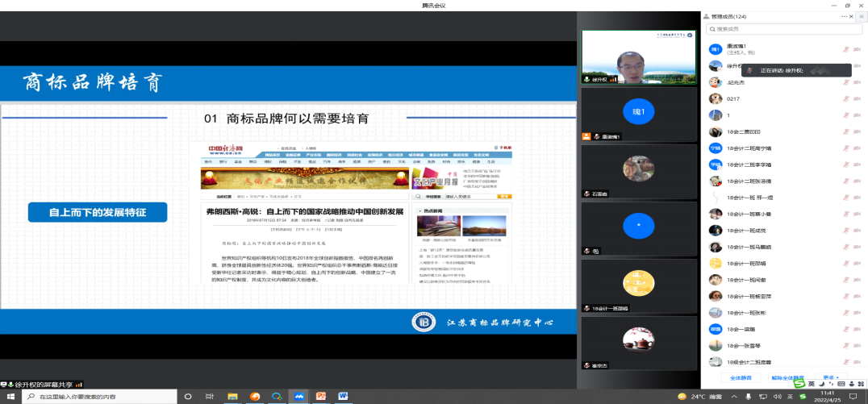The height and width of the screenshot is (404, 868).
Task: Open File Explorer from the taskbar
Action: coord(234,396)
